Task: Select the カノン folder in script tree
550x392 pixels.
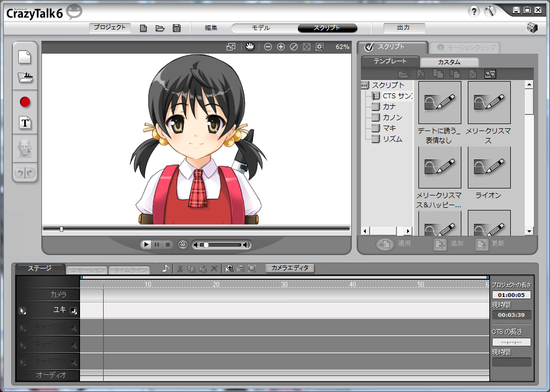Action: click(387, 118)
